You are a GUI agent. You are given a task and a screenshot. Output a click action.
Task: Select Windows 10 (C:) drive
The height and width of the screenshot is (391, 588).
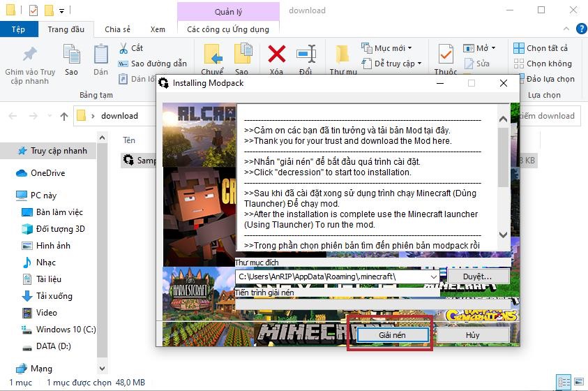click(59, 330)
